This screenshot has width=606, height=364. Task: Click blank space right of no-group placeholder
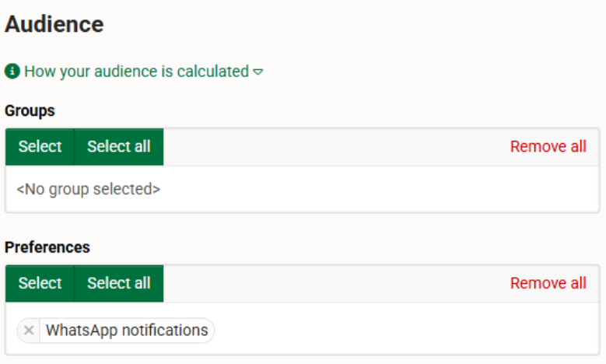[379, 189]
